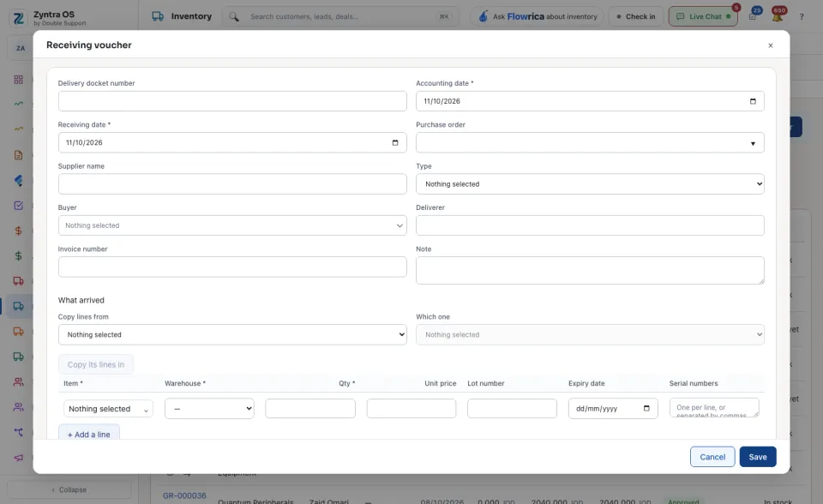
Task: Click the Cancel button
Action: point(712,457)
